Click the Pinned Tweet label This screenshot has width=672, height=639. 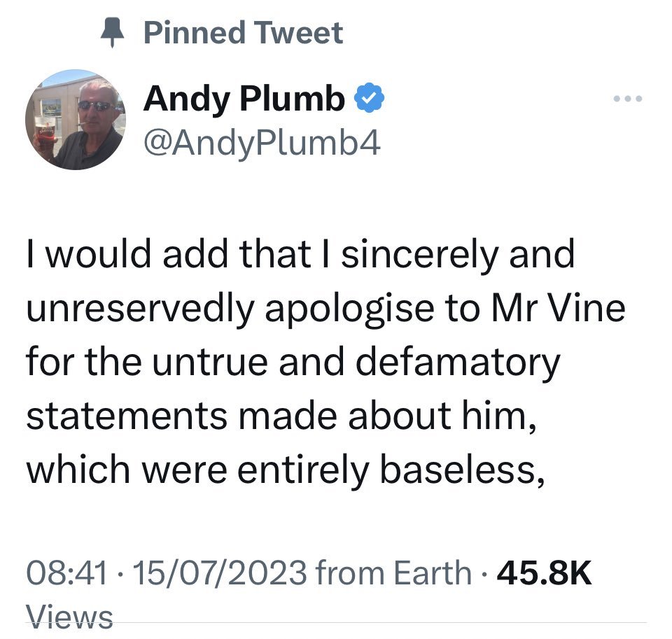click(244, 33)
